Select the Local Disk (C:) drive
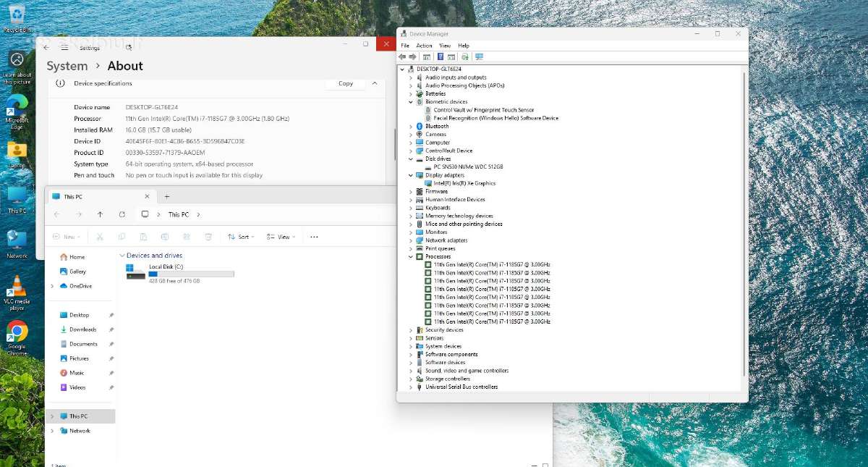The image size is (868, 467). pyautogui.click(x=180, y=273)
